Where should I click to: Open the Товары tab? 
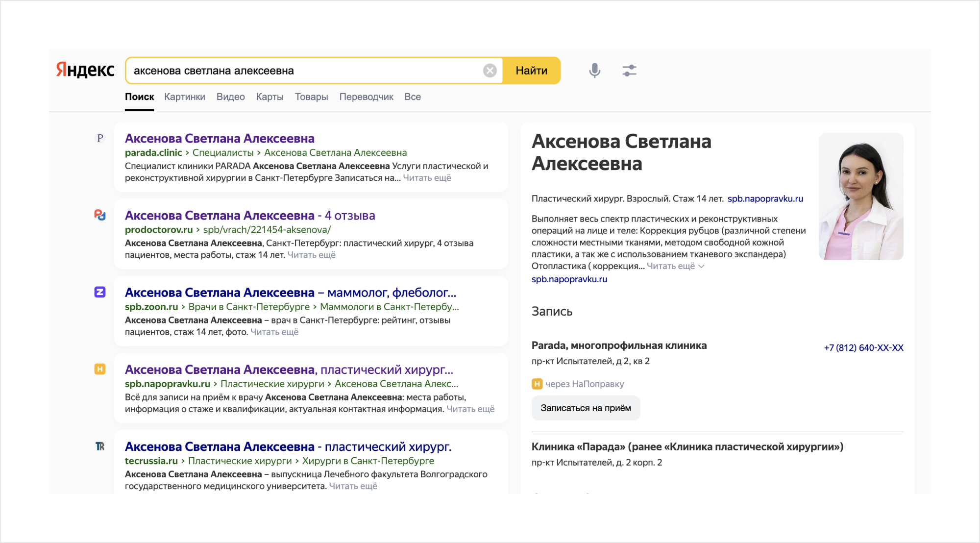coord(312,97)
